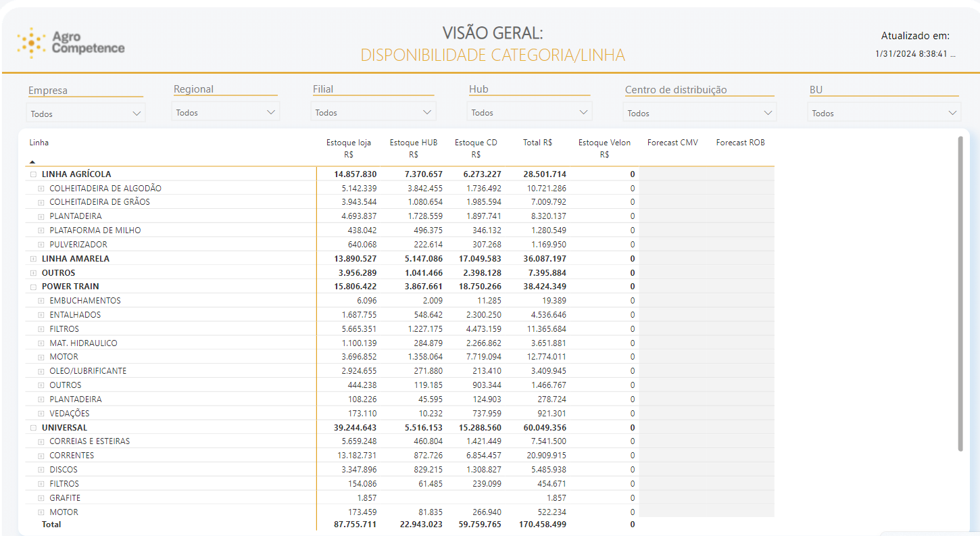
Task: Select UNIVERSAL Estoque loja value 39.244.643
Action: (x=355, y=428)
